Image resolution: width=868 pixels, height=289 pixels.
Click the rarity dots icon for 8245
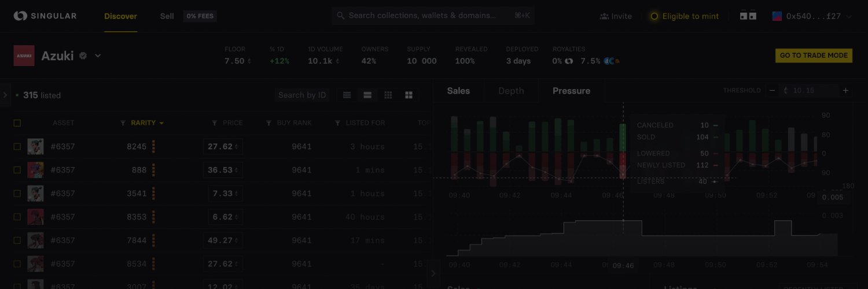point(153,147)
